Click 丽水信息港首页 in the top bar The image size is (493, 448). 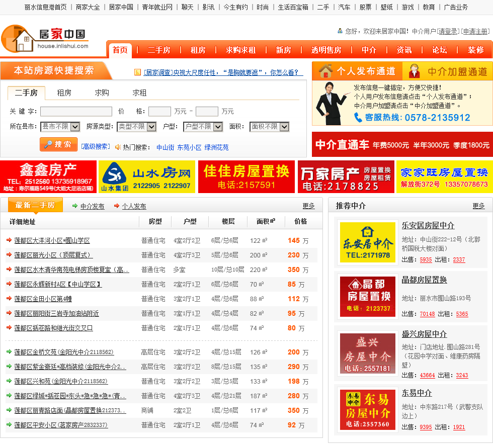point(46,7)
